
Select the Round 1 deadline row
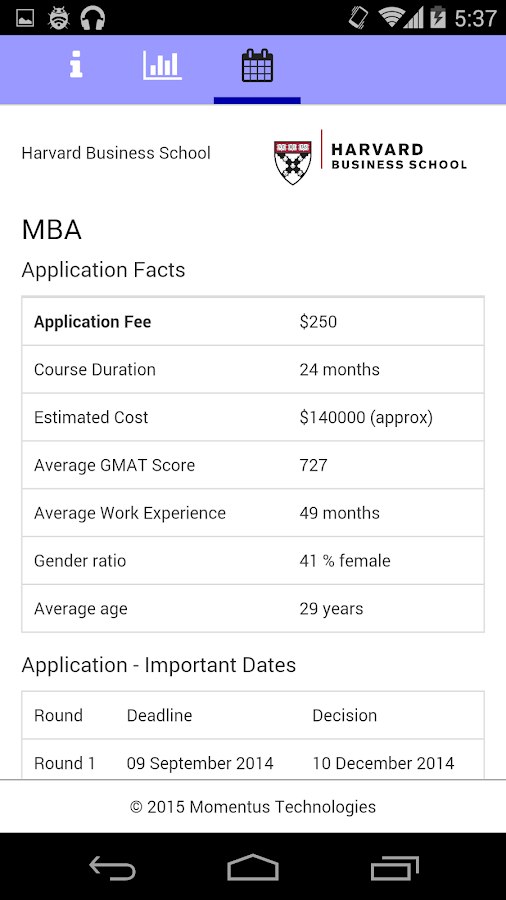pyautogui.click(x=253, y=759)
